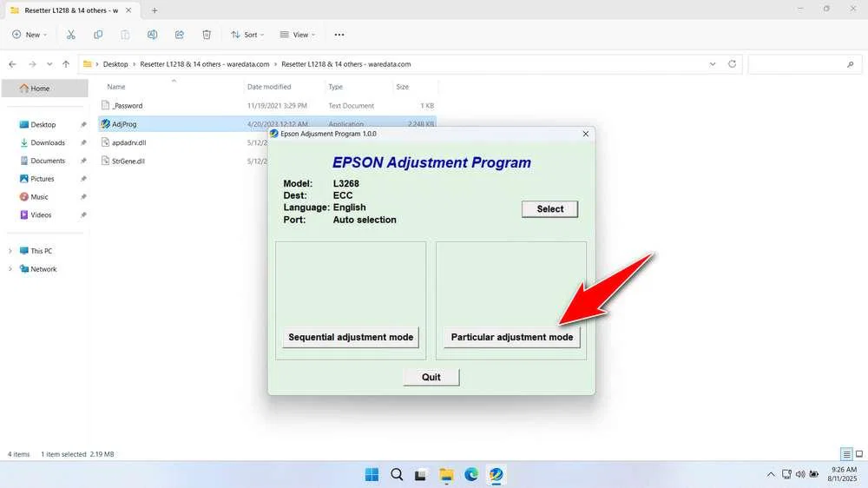The image size is (868, 488).
Task: Click the Cut icon in Explorer toolbar
Action: coord(71,35)
